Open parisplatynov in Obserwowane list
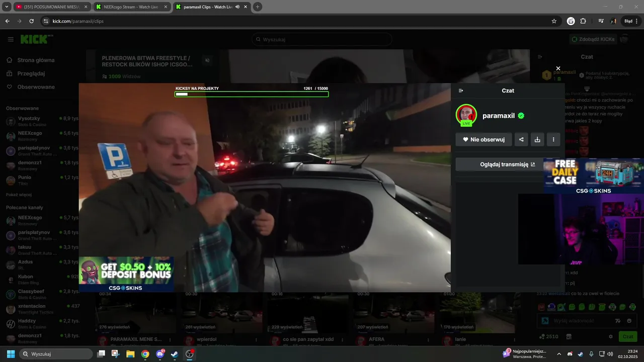This screenshot has height=362, width=644. (41, 151)
